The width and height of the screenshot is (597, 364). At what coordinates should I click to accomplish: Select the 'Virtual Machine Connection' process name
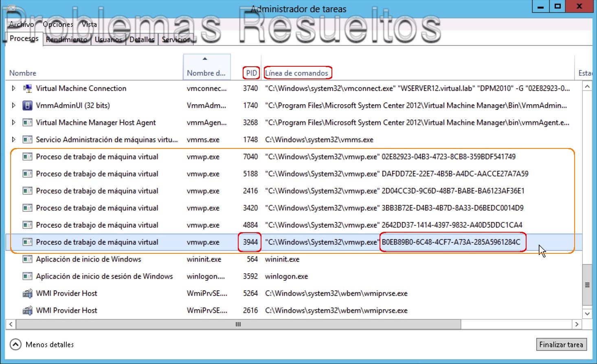coord(81,88)
